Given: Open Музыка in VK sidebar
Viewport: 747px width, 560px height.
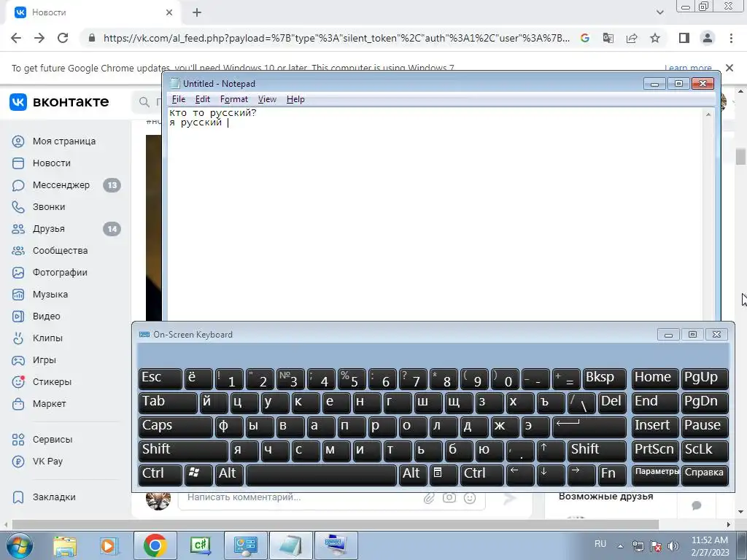Looking at the screenshot, I should (50, 295).
